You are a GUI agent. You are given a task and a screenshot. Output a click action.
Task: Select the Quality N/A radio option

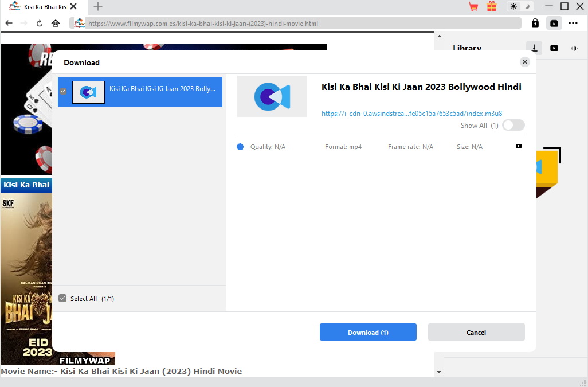(240, 147)
